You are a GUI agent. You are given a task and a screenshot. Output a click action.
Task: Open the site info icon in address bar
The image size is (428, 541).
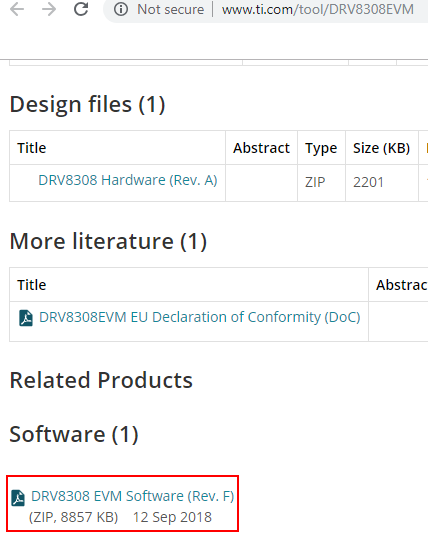pos(121,9)
